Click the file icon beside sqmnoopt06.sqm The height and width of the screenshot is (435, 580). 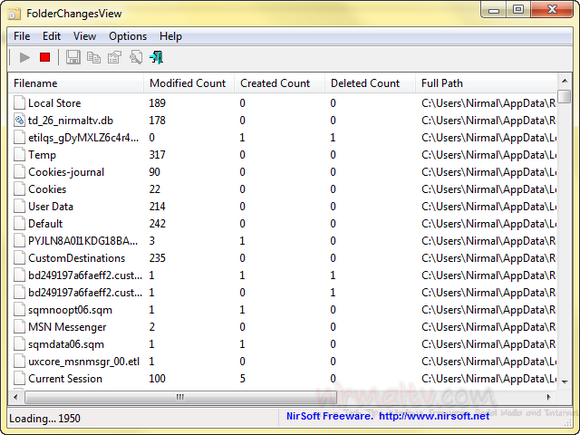(19, 310)
